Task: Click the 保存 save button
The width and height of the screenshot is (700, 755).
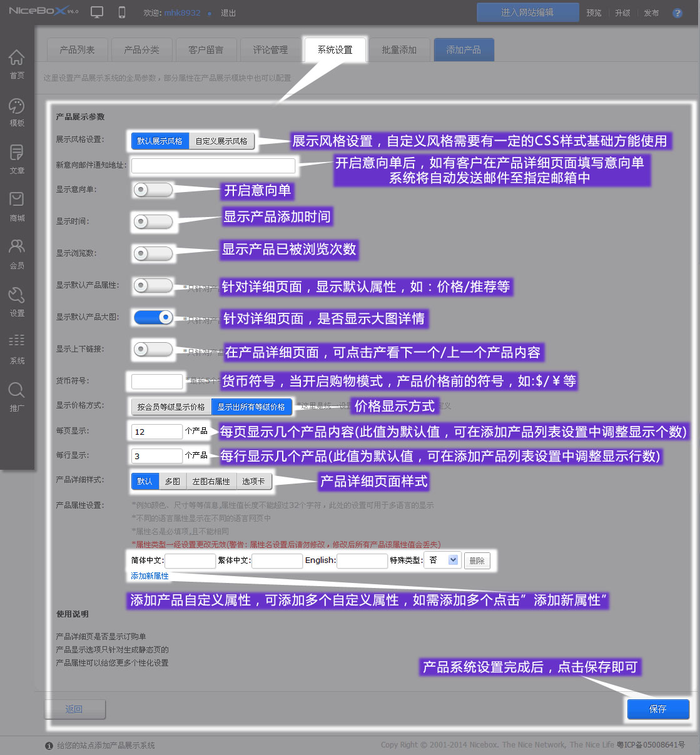Action: tap(657, 709)
